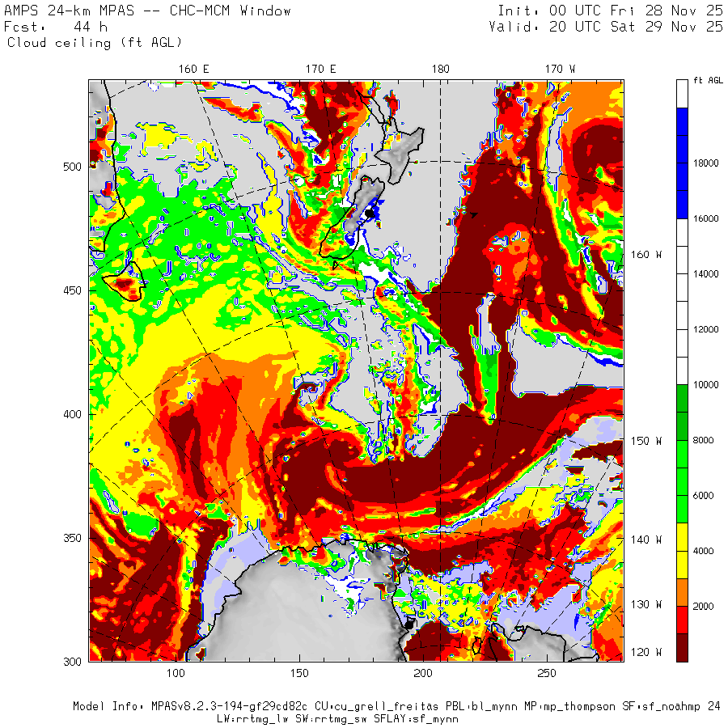Pick the light green colorbar band near 6000

pos(682,481)
